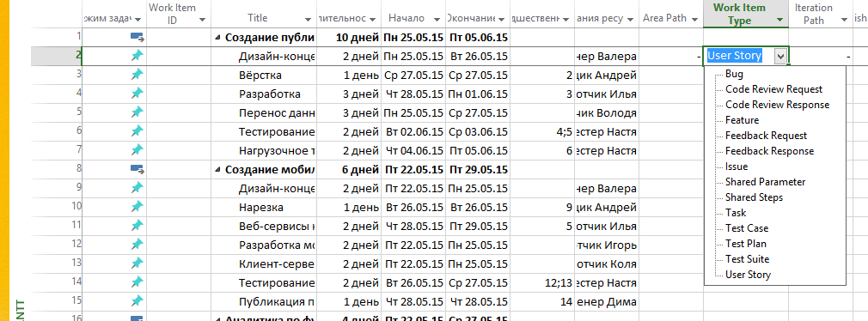
Task: Click the 6 дней duration cell
Action: coord(349,170)
